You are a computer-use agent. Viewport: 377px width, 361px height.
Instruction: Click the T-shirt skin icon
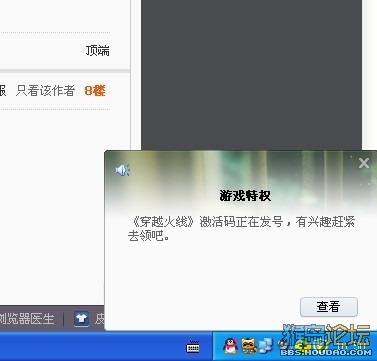tap(81, 319)
